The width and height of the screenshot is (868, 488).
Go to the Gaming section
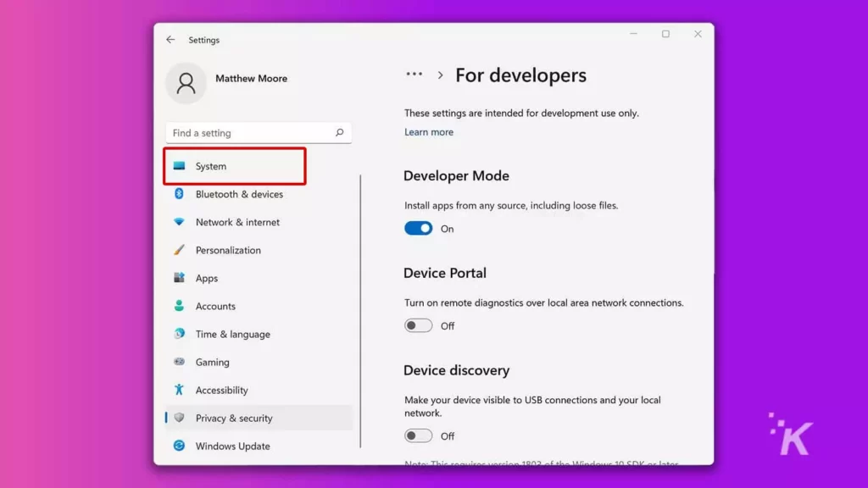pyautogui.click(x=259, y=362)
